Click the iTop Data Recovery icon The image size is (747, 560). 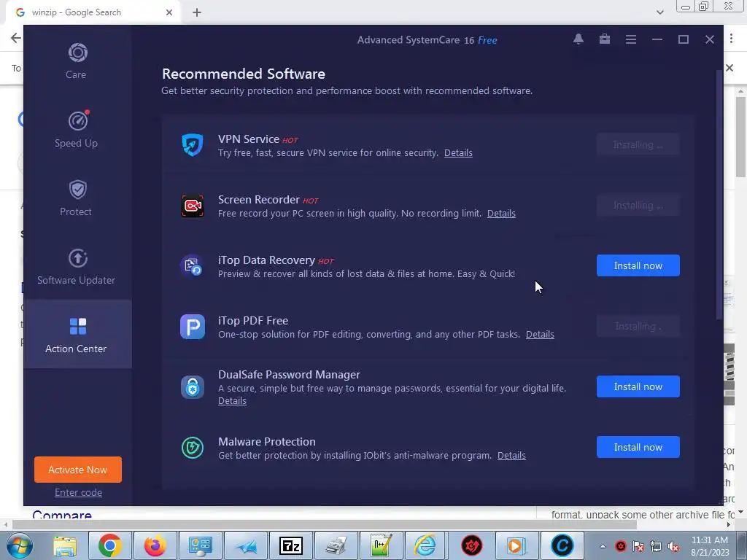pyautogui.click(x=193, y=266)
